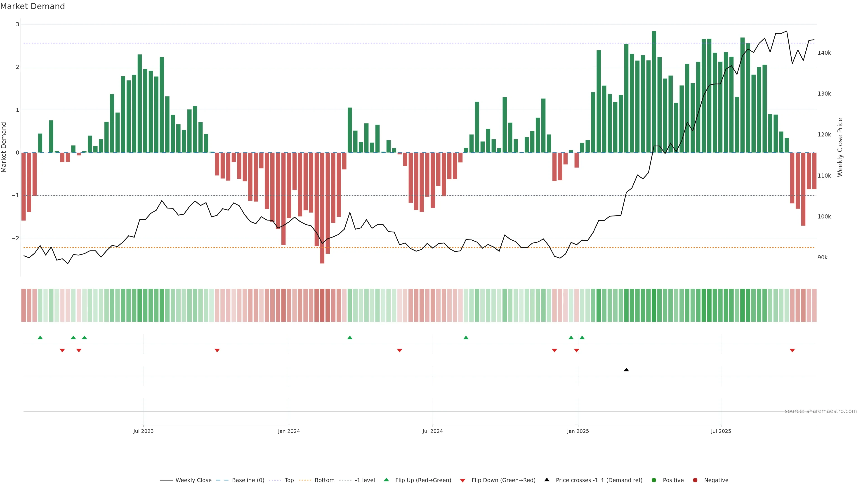
Task: Click the Positive green circle legend icon
Action: click(654, 480)
